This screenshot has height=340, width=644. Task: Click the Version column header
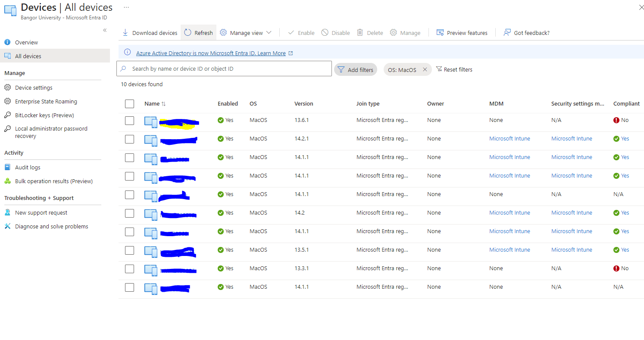coord(303,103)
